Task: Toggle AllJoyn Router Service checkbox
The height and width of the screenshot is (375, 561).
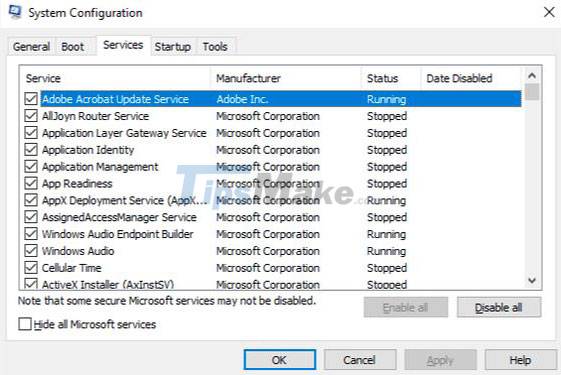Action: (31, 116)
